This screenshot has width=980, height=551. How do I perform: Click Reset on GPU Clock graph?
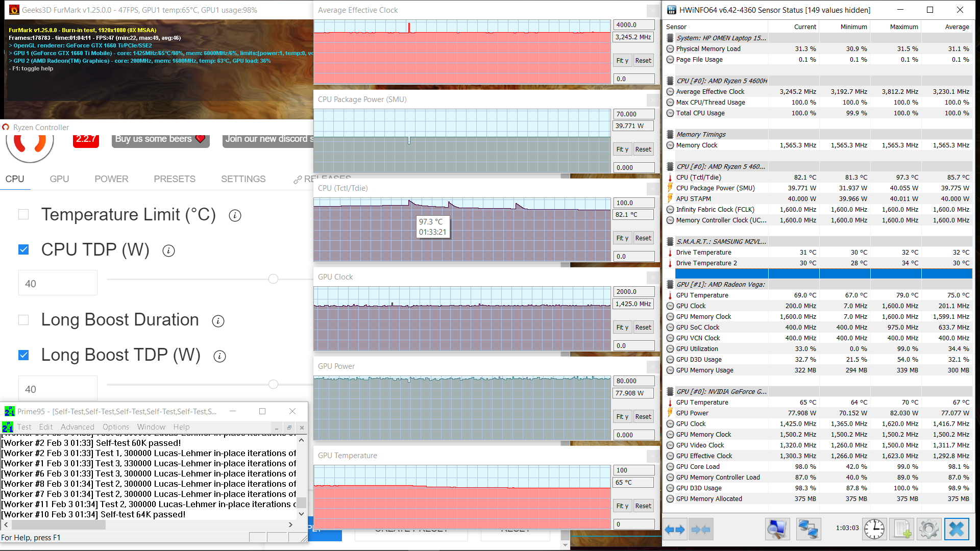point(643,327)
